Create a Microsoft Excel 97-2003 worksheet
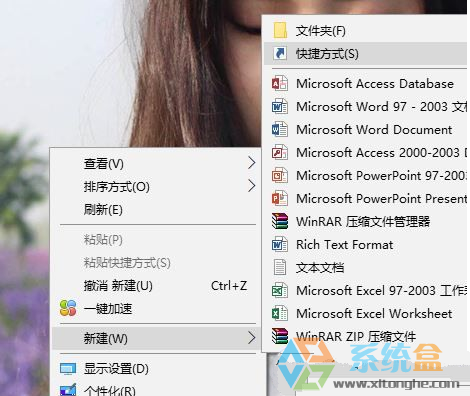Viewport: 470px width, 396px height. tap(365, 290)
